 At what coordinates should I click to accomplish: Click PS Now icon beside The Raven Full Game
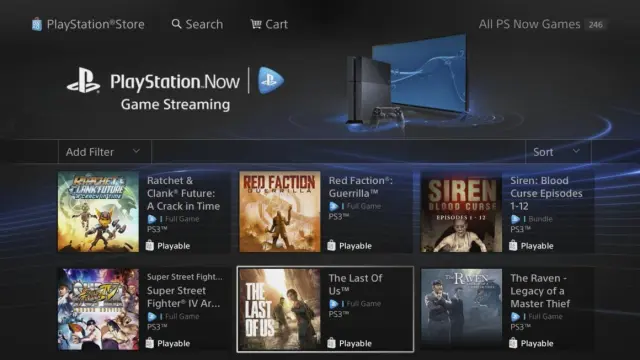click(515, 317)
